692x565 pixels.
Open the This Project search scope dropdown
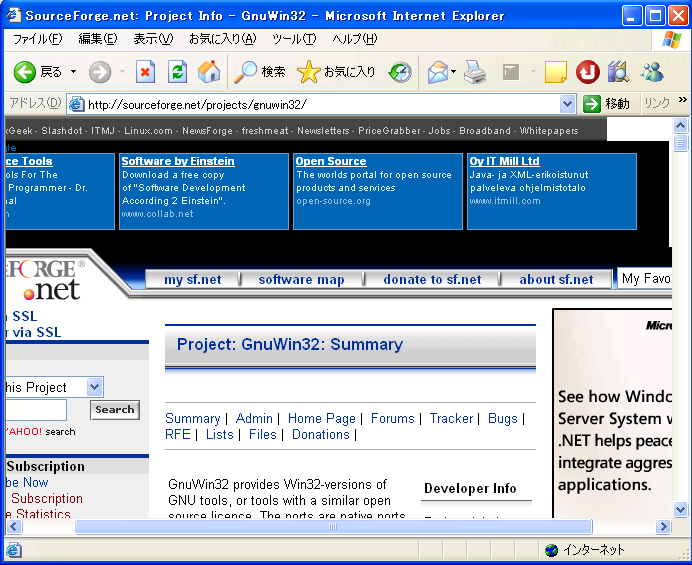click(95, 387)
